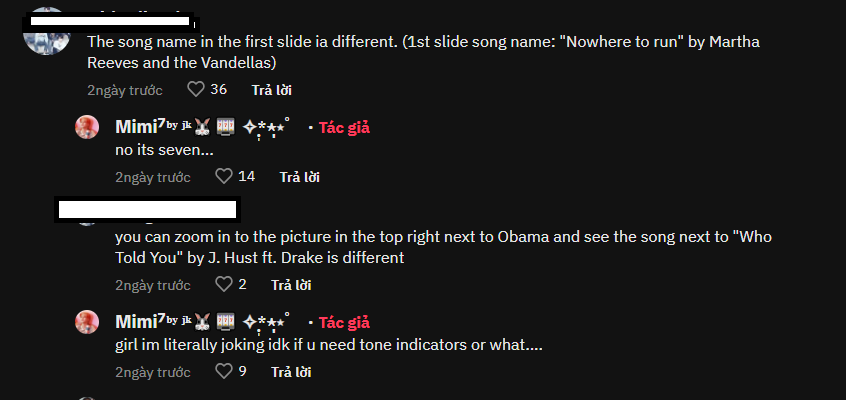Like the "no its seven..." reply

click(x=224, y=177)
